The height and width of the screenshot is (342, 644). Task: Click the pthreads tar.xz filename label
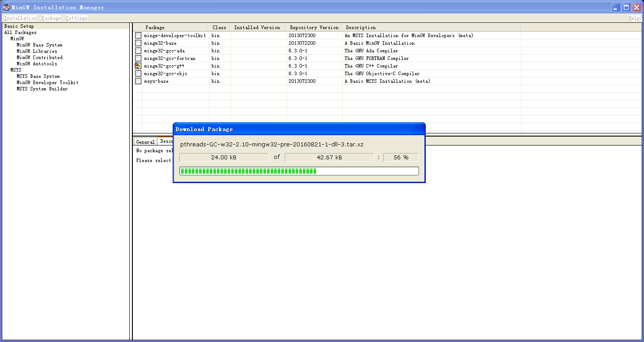point(271,145)
